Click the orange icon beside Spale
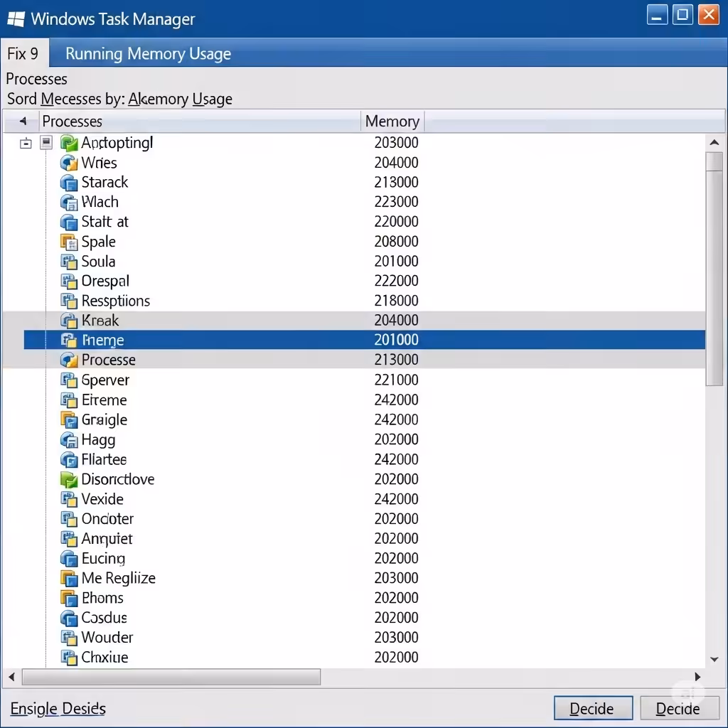 pyautogui.click(x=69, y=242)
